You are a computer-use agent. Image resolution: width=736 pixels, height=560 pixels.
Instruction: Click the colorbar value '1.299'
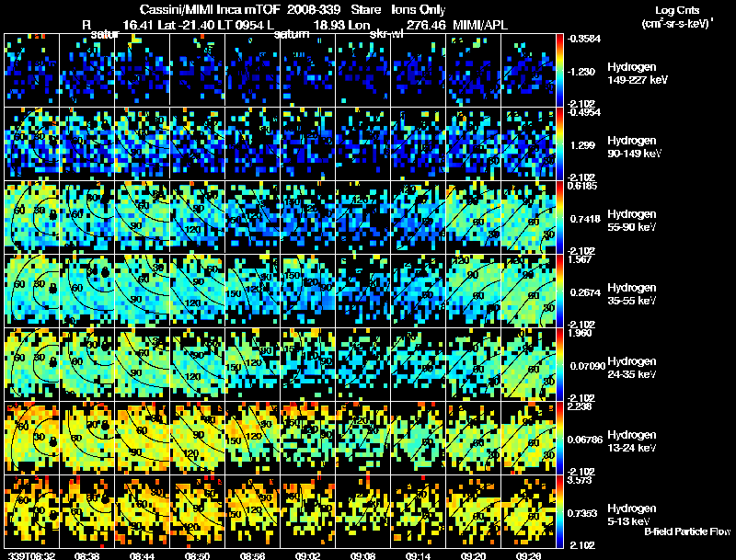point(582,145)
